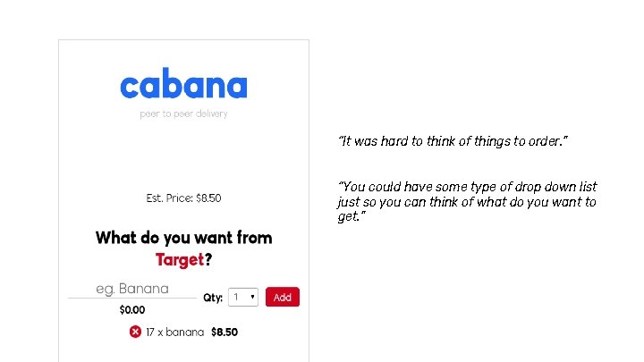The height and width of the screenshot is (362, 644).
Task: Remove the 17 x banana item
Action: click(135, 332)
